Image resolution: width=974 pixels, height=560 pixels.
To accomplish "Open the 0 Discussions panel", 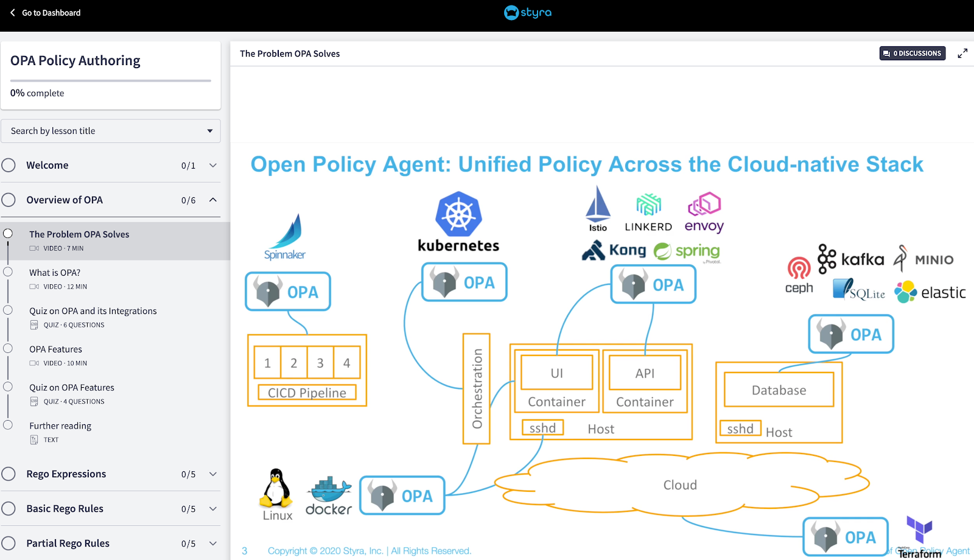I will (913, 54).
